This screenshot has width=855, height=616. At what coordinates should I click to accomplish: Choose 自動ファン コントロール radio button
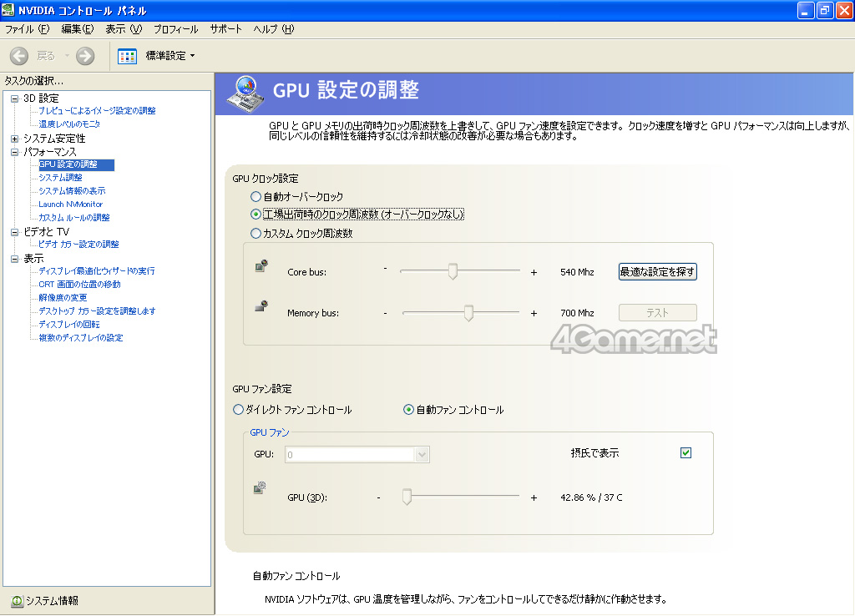click(x=408, y=409)
